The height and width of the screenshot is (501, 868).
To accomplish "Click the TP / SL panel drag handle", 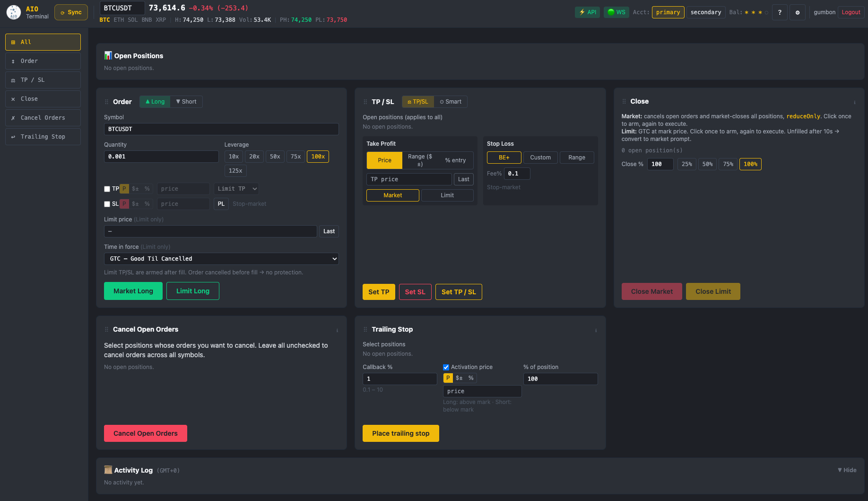I will 365,102.
